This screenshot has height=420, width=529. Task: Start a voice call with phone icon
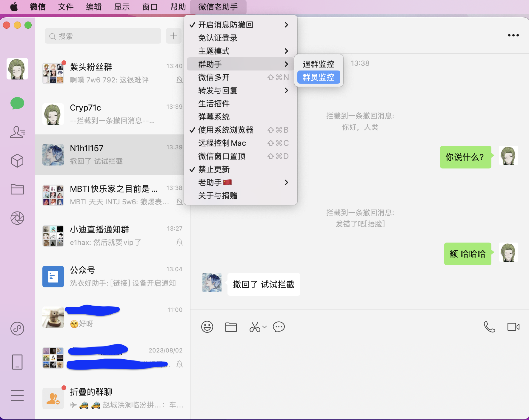tap(489, 327)
